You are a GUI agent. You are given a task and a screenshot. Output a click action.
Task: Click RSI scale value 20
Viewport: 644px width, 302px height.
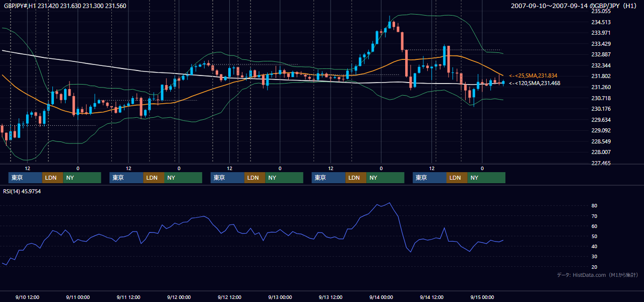[x=594, y=267]
